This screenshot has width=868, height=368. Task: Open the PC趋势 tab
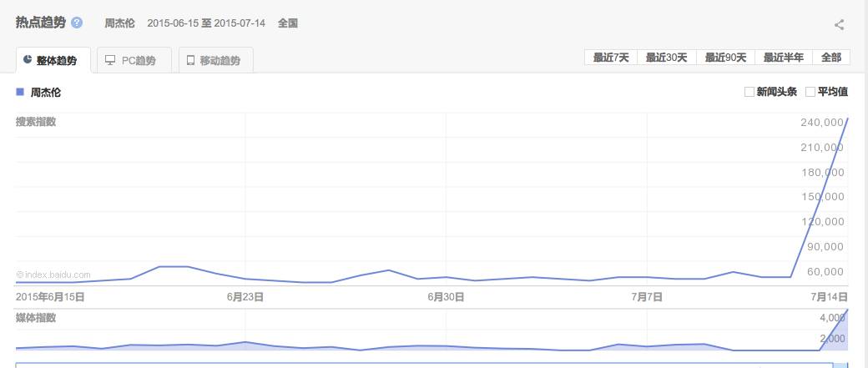[x=134, y=60]
